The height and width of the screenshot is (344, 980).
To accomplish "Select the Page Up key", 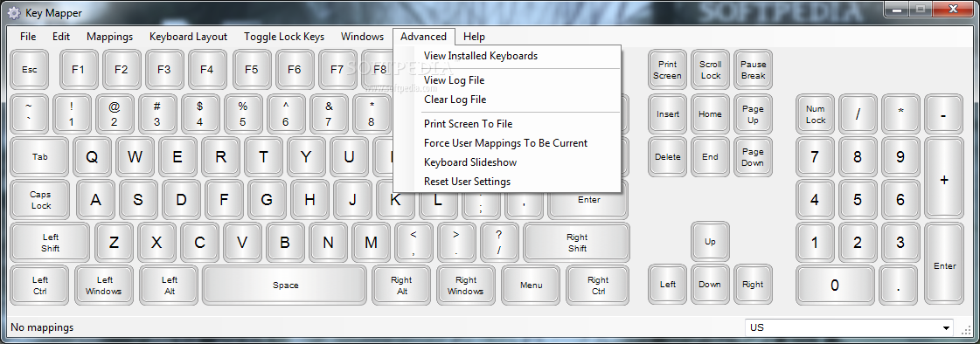I will click(x=753, y=114).
